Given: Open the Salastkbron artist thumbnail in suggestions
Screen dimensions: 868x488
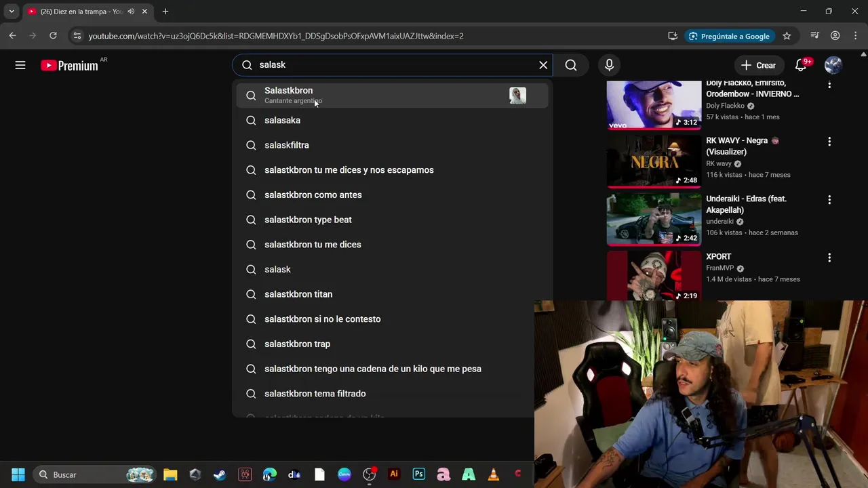Looking at the screenshot, I should [x=517, y=95].
